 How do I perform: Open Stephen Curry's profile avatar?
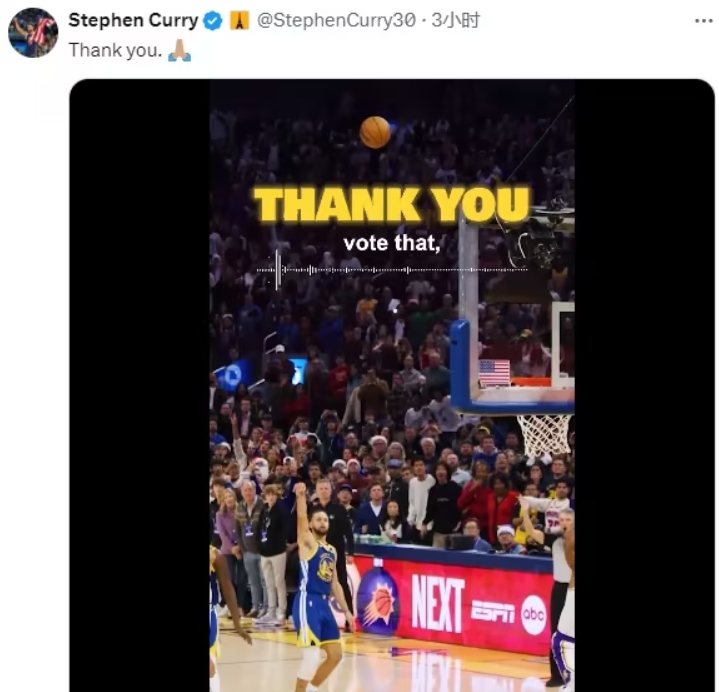click(33, 33)
